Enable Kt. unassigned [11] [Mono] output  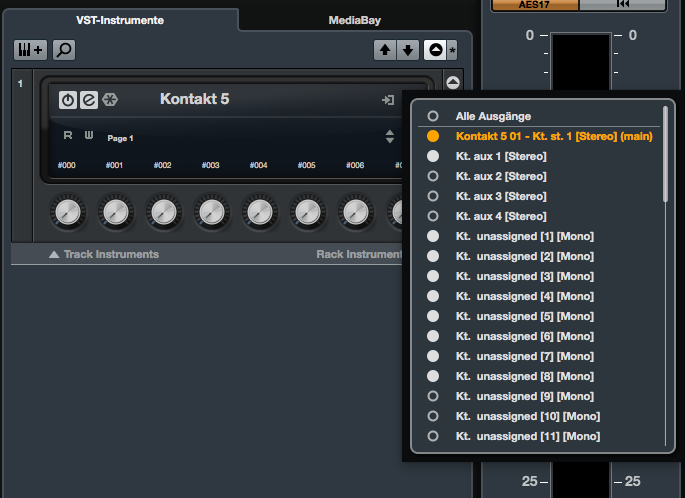pos(540,436)
